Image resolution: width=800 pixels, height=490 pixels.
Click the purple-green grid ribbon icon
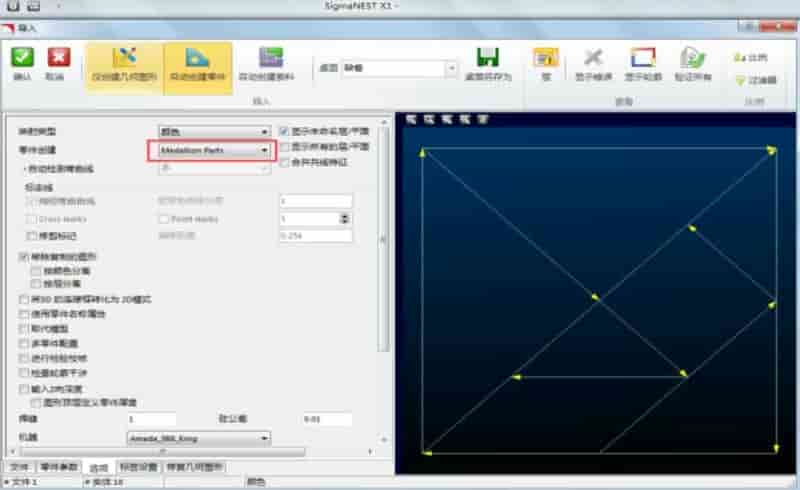(x=271, y=57)
